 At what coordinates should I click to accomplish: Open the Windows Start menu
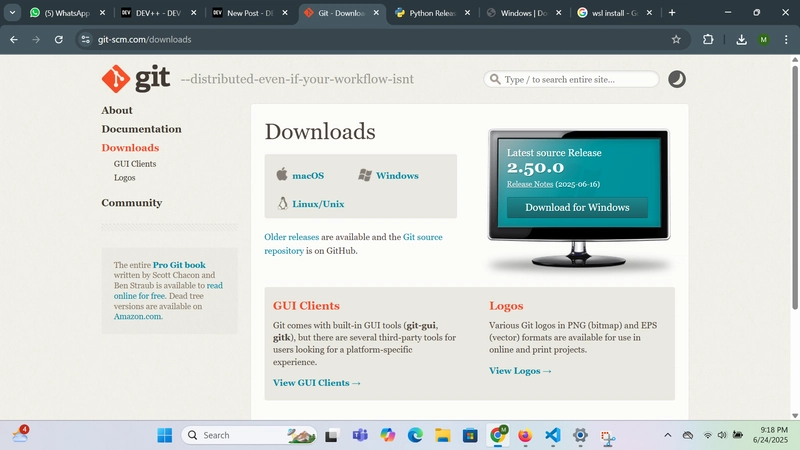click(164, 435)
